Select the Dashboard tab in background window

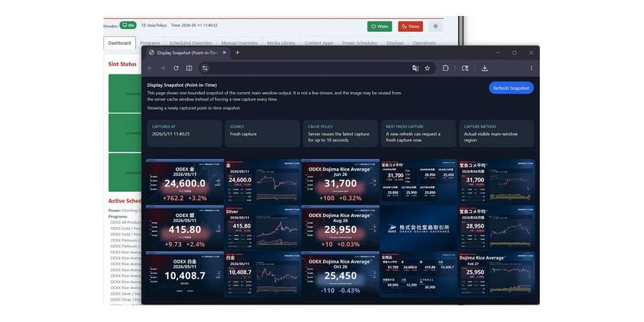[119, 43]
